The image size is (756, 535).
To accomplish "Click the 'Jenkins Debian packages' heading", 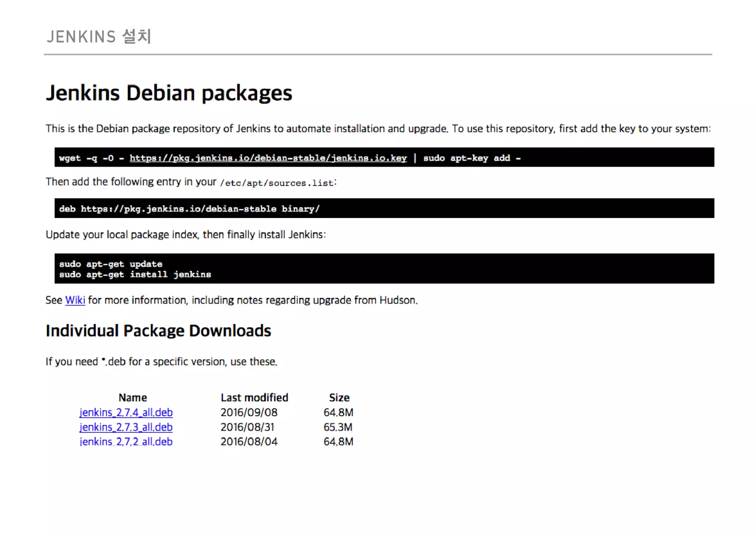I will coord(169,93).
